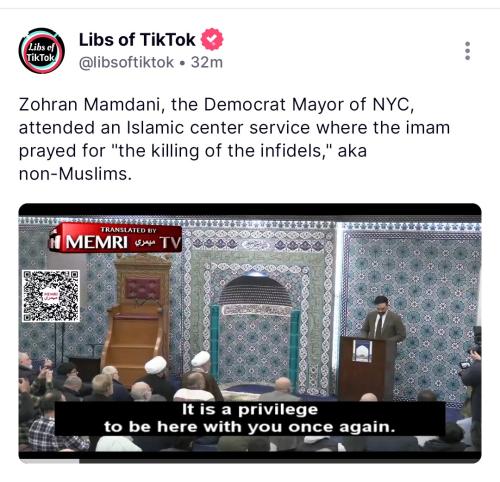Open the embedded mosque video thumbnail
The width and height of the screenshot is (500, 482).
coord(250,333)
